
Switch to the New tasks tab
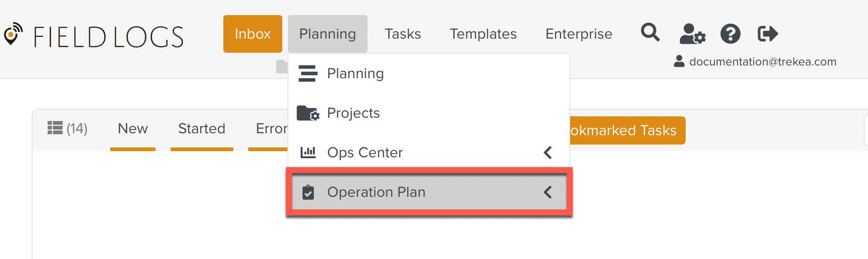tap(132, 129)
